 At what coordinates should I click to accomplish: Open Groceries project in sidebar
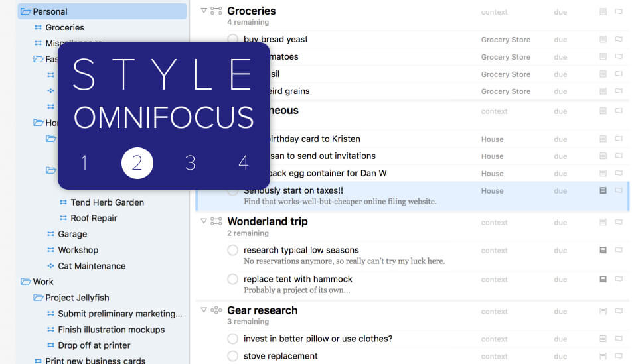pos(64,27)
